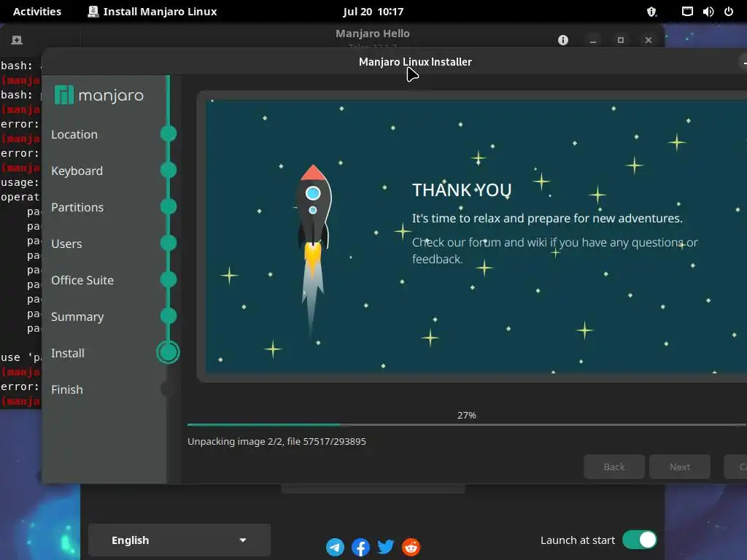
Task: Click the THANK YOU heading
Action: point(462,190)
